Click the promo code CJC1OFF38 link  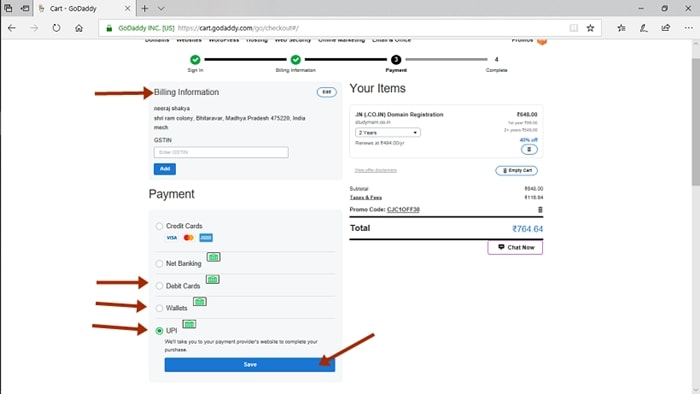point(403,209)
